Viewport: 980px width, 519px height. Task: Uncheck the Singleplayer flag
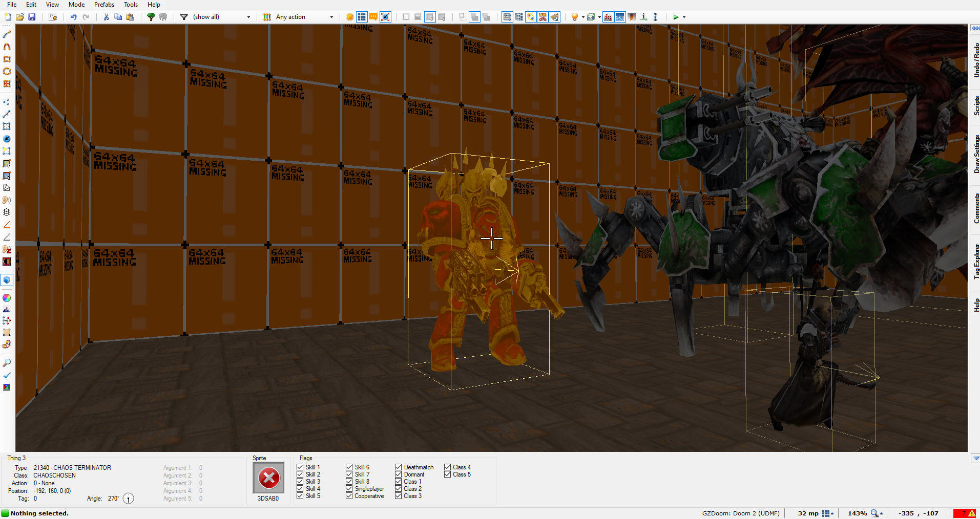click(x=349, y=488)
